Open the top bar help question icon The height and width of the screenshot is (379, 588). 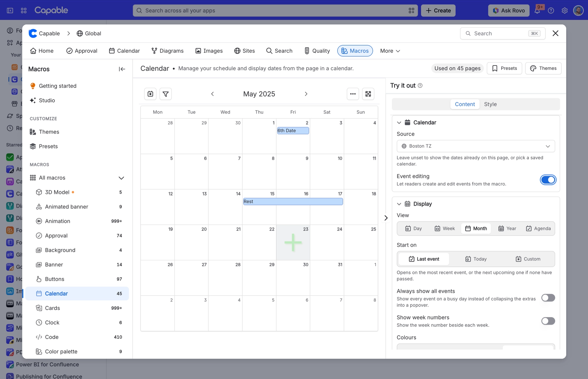pyautogui.click(x=551, y=11)
